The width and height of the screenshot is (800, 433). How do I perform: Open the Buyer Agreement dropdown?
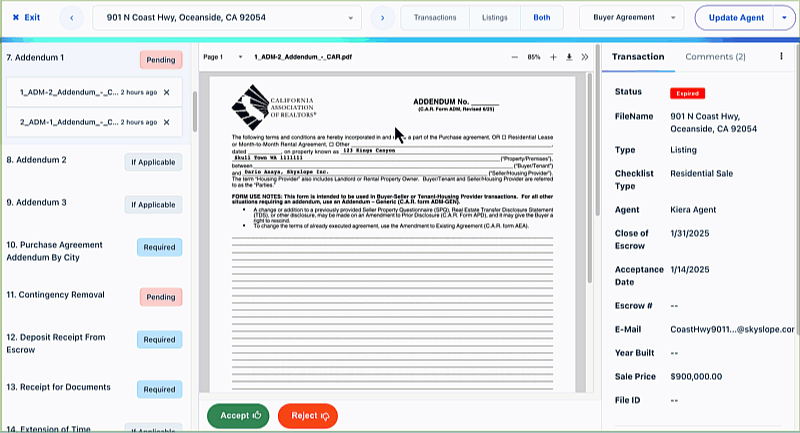pyautogui.click(x=632, y=18)
